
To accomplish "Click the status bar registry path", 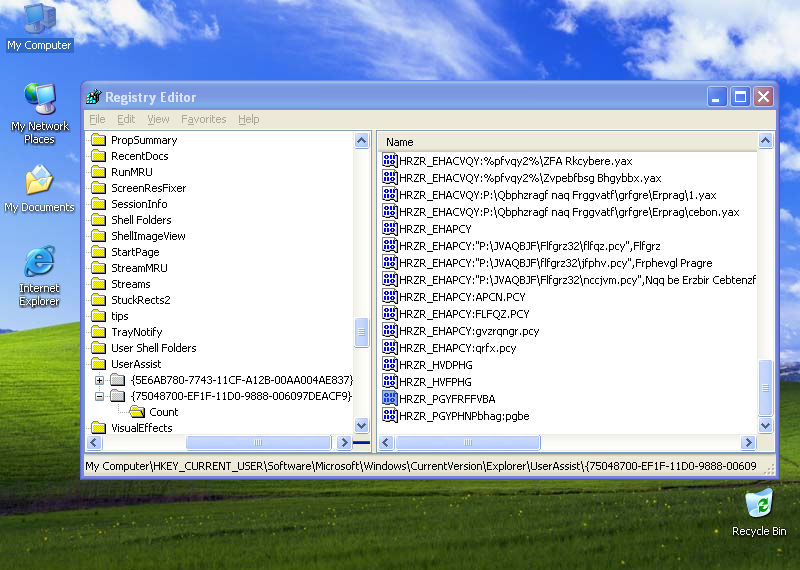I will point(421,466).
